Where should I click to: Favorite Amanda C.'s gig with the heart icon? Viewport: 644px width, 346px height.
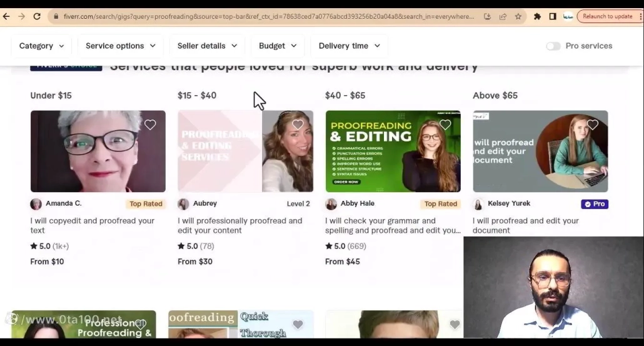coord(150,125)
